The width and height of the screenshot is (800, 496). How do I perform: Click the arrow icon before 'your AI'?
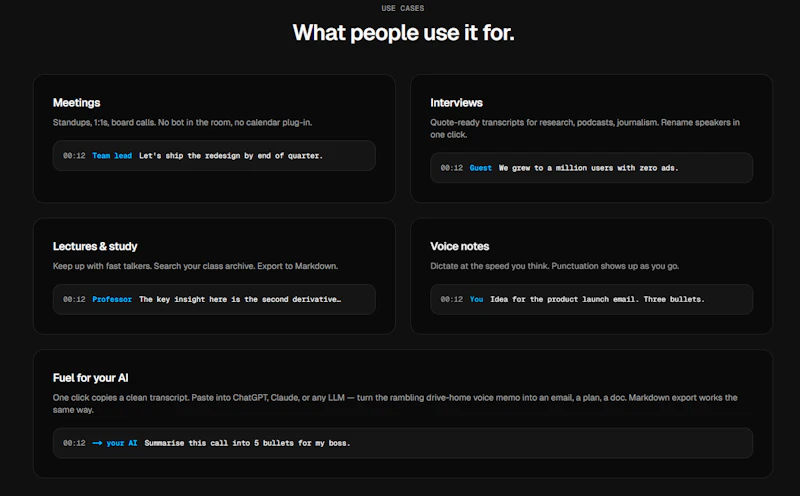pyautogui.click(x=97, y=443)
